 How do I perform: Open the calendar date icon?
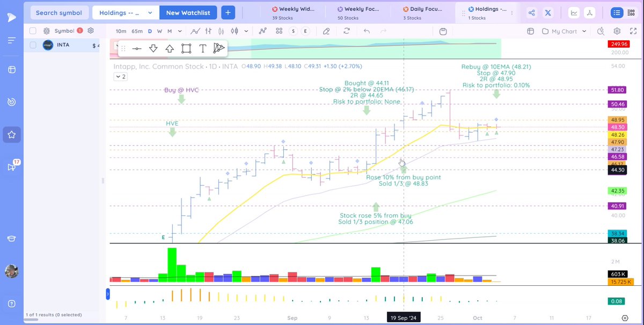[x=443, y=31]
